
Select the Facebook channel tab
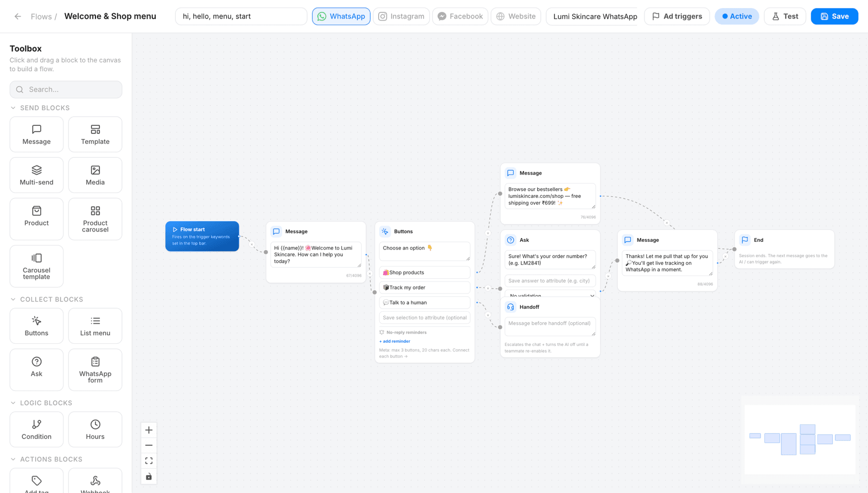tap(460, 16)
